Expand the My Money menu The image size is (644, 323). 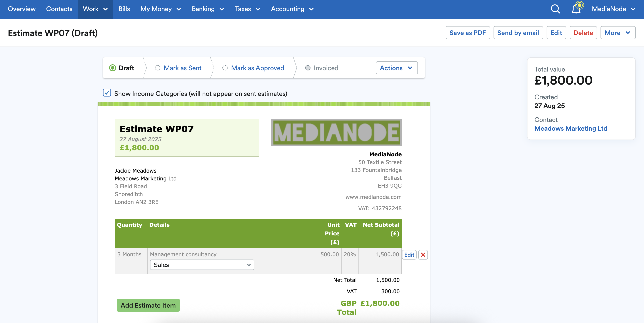tap(160, 9)
